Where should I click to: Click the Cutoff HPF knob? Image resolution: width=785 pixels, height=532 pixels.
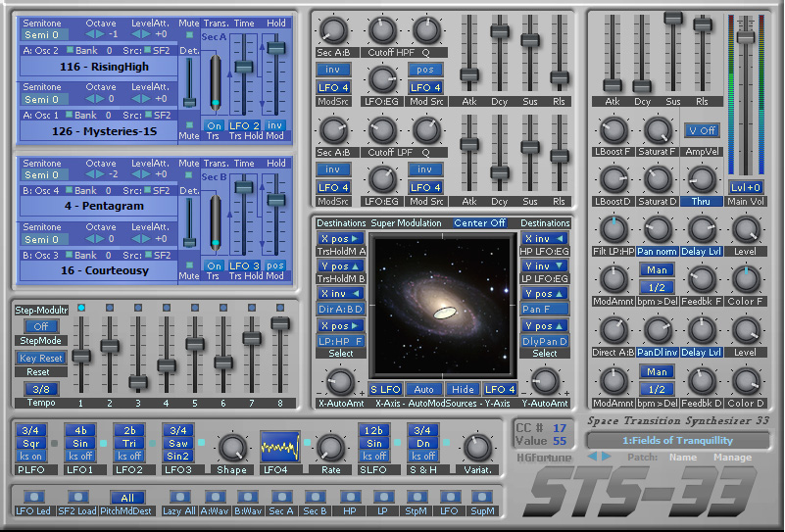[x=382, y=30]
